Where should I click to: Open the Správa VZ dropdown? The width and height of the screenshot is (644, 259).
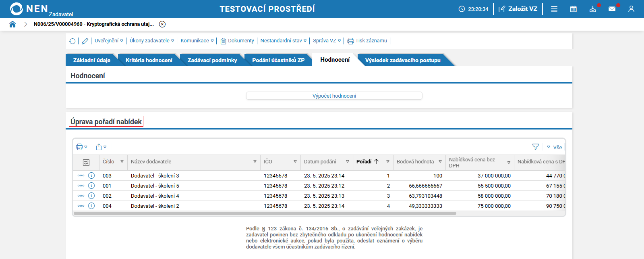point(327,41)
